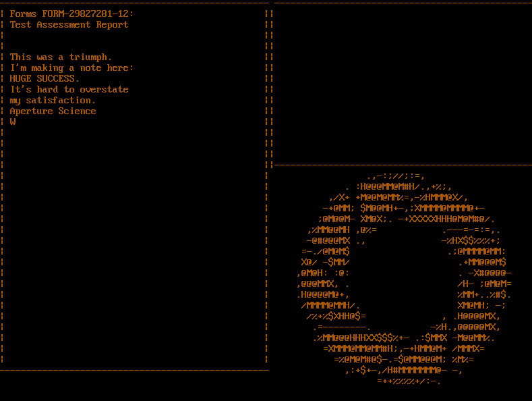Select the 'HUGE SUCCESS.' line
The image size is (532, 401).
[x=44, y=78]
